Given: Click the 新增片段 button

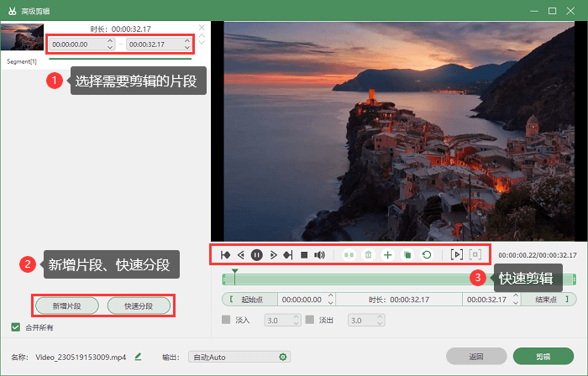Looking at the screenshot, I should click(66, 306).
